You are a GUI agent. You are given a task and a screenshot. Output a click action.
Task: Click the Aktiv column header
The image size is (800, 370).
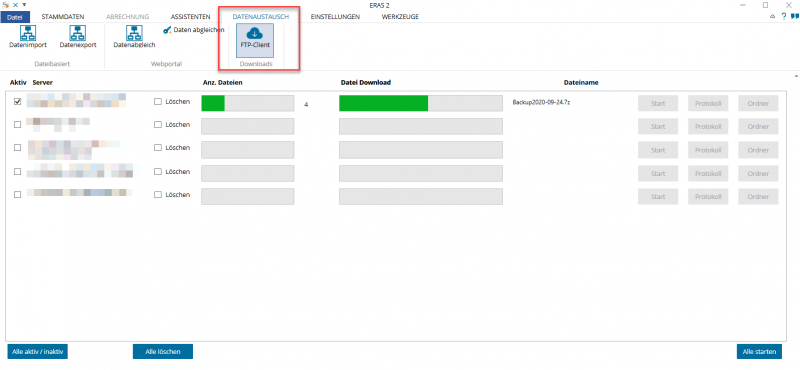pos(18,82)
